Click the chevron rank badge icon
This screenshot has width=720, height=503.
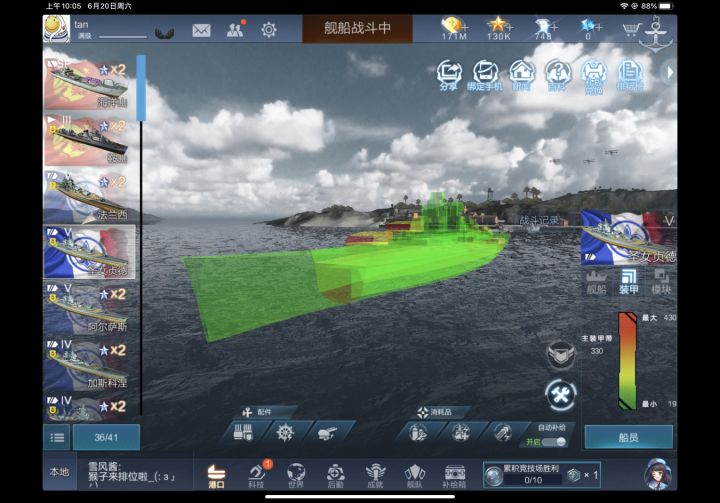tap(560, 355)
